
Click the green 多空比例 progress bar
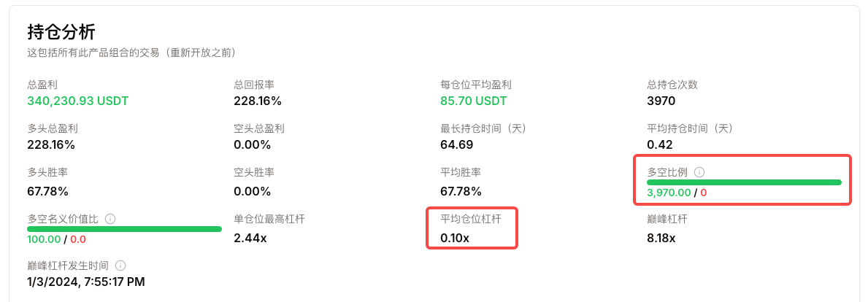point(744,182)
